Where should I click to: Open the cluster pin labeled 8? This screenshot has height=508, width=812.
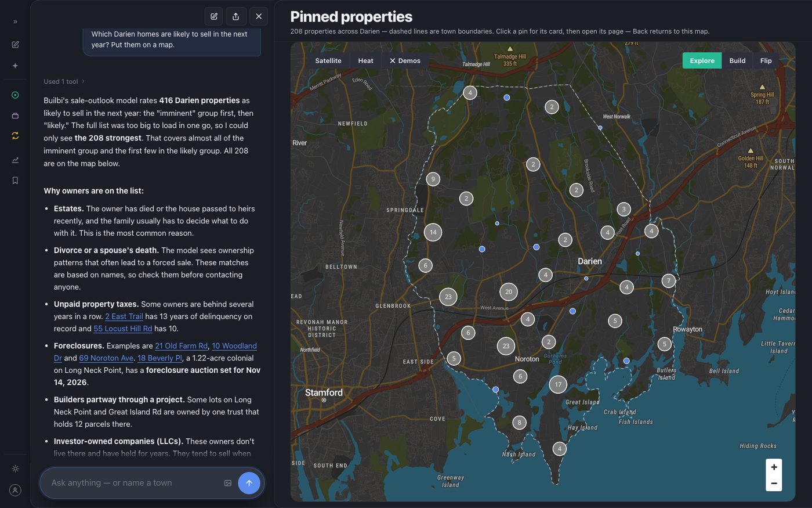click(520, 422)
